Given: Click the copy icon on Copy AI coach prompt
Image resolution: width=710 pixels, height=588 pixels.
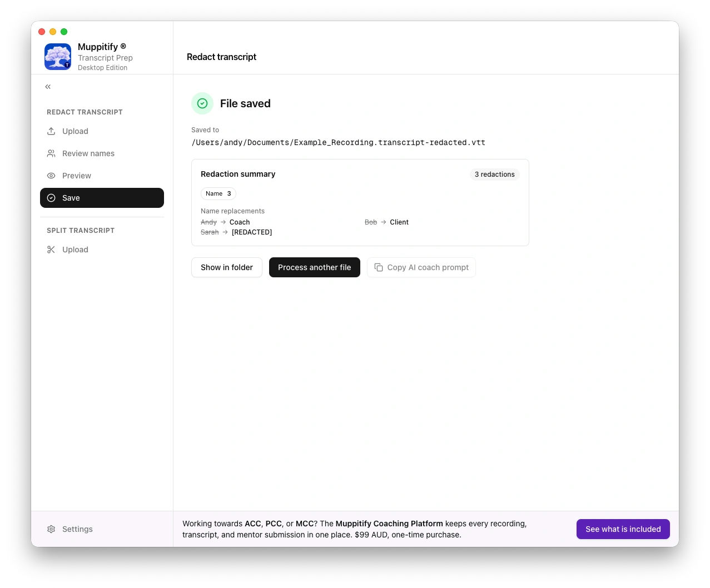Looking at the screenshot, I should pos(379,267).
